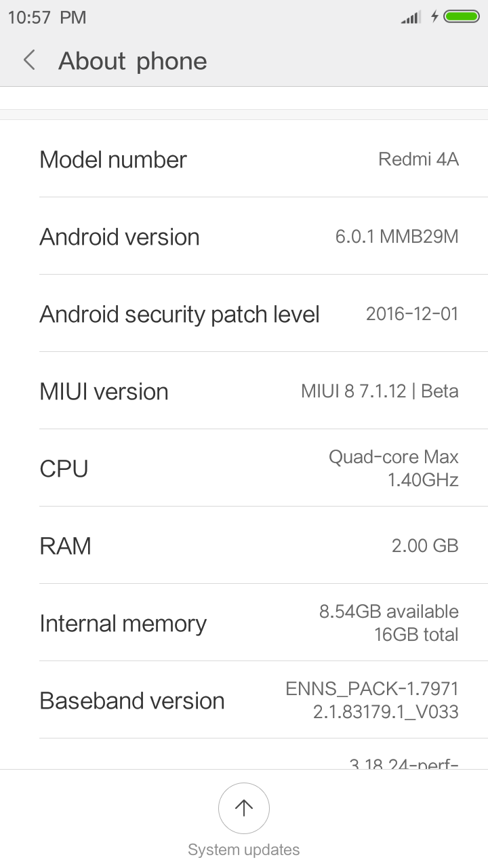
Task: Tap the 6.0.1 MMB29M value
Action: coord(396,237)
